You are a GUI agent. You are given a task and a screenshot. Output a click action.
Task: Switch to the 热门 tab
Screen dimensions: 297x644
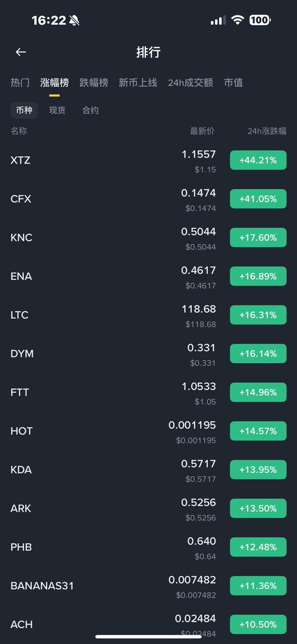[x=20, y=83]
